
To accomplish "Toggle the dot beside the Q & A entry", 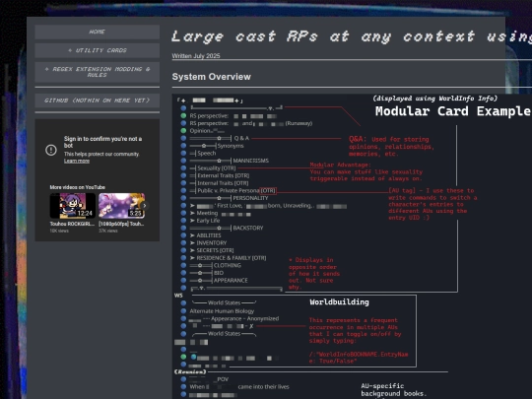I will pos(183,138).
